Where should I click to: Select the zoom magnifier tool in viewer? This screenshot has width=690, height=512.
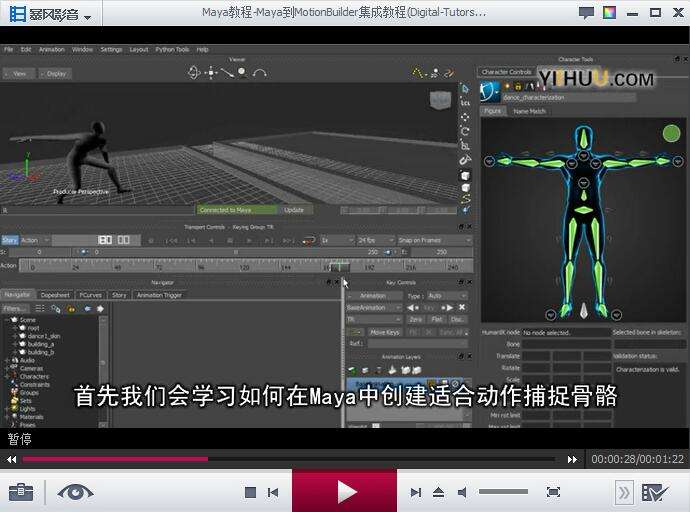242,72
